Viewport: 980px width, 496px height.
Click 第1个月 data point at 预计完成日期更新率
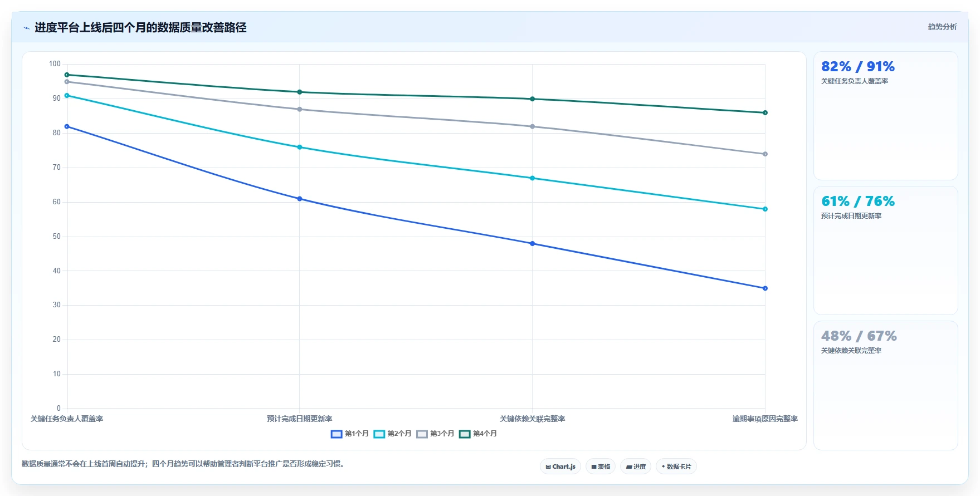(300, 199)
